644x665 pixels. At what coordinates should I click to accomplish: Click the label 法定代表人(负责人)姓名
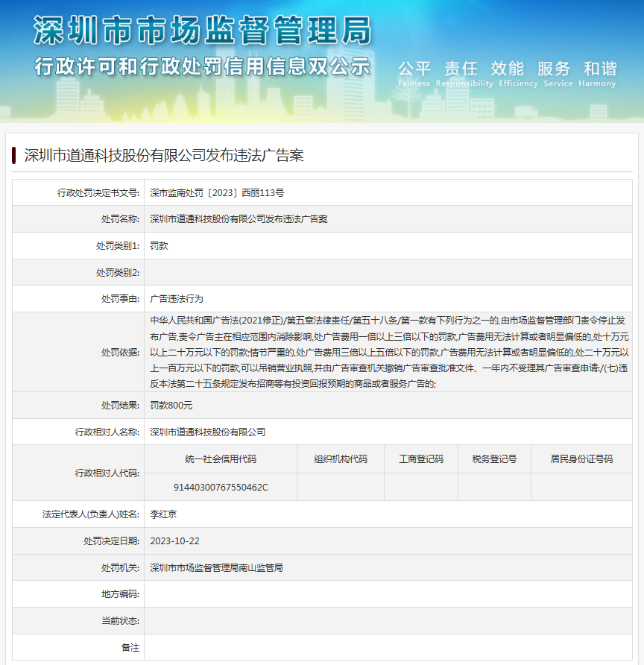coord(91,514)
